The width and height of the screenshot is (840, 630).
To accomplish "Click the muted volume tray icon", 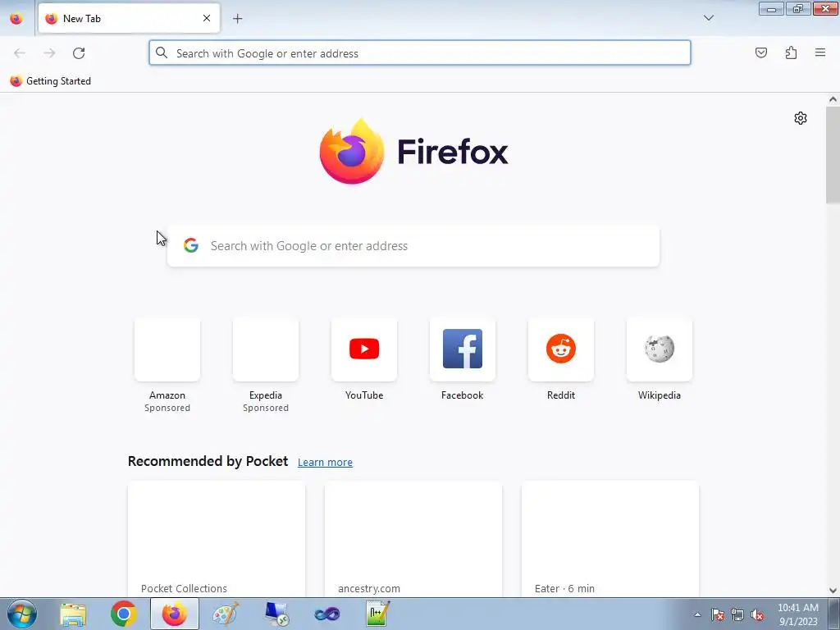I will coord(757,614).
